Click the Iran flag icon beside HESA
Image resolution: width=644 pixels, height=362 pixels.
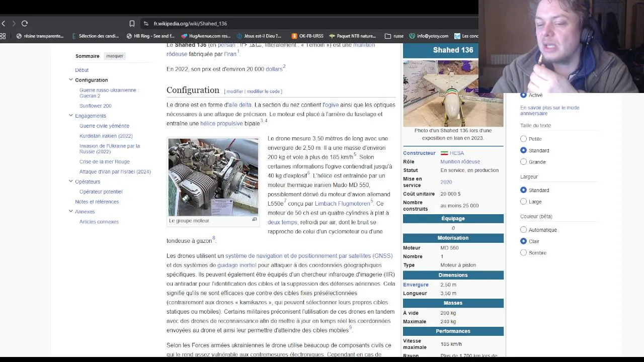(x=444, y=153)
